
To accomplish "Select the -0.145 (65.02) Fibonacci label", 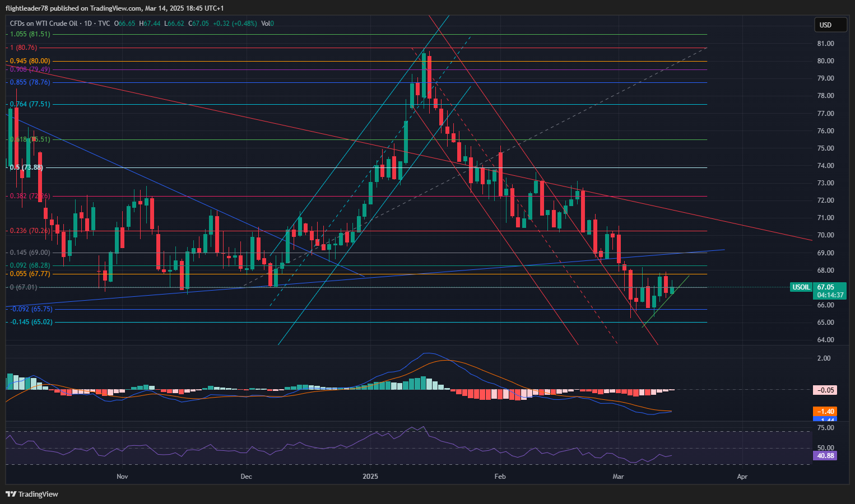I will [31, 322].
